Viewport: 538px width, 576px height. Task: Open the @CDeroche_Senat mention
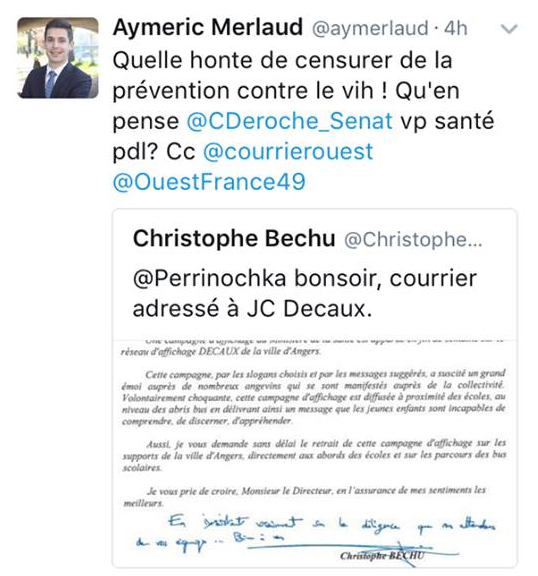(289, 121)
